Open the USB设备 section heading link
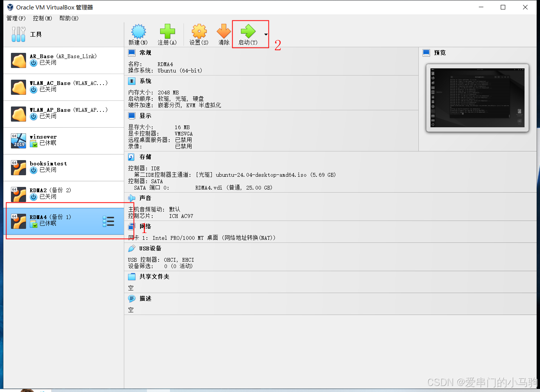The image size is (540, 392). click(150, 248)
